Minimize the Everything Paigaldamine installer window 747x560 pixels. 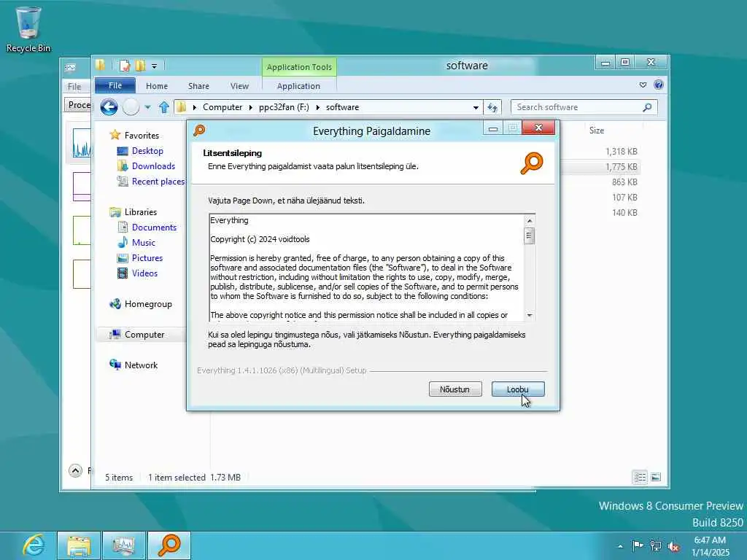(x=493, y=128)
